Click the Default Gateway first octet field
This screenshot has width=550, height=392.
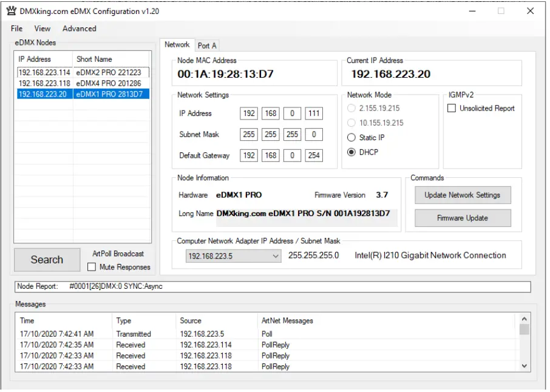249,156
